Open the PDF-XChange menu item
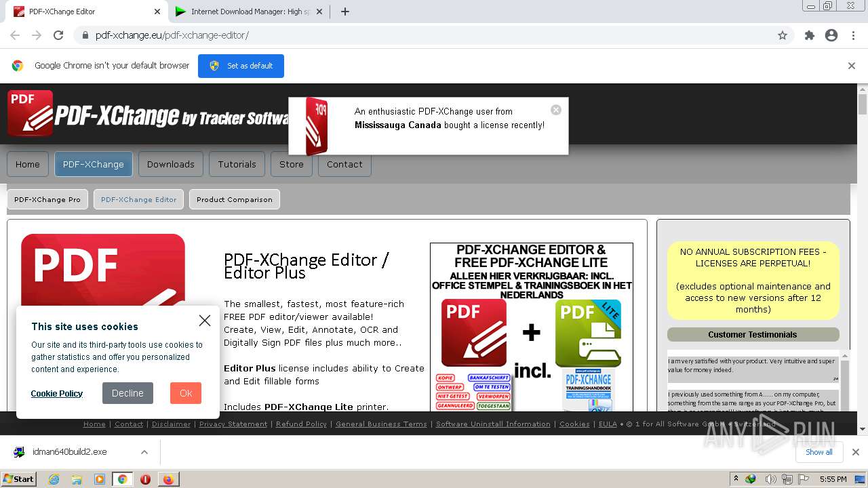Viewport: 868px width, 488px height. (x=94, y=164)
